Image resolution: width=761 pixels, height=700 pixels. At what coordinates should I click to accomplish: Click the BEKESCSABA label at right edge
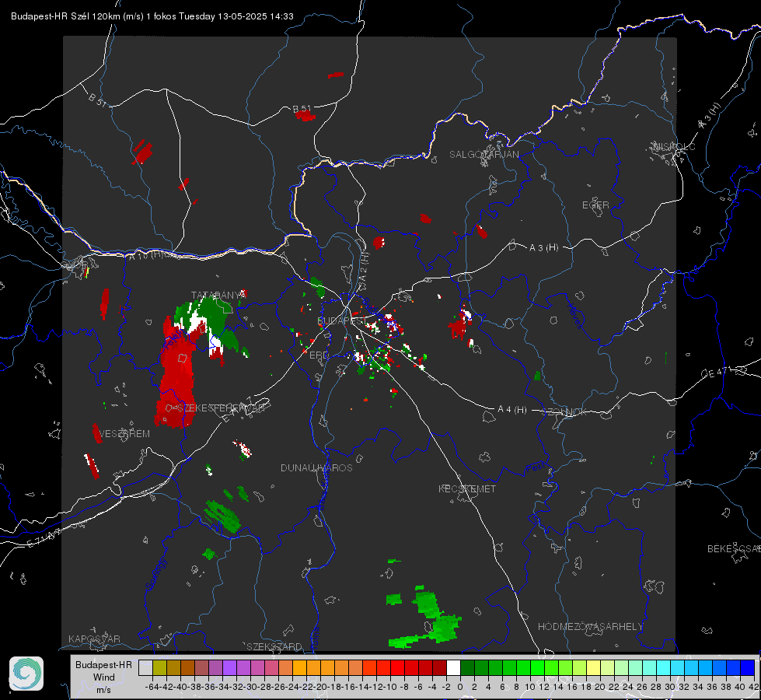734,549
